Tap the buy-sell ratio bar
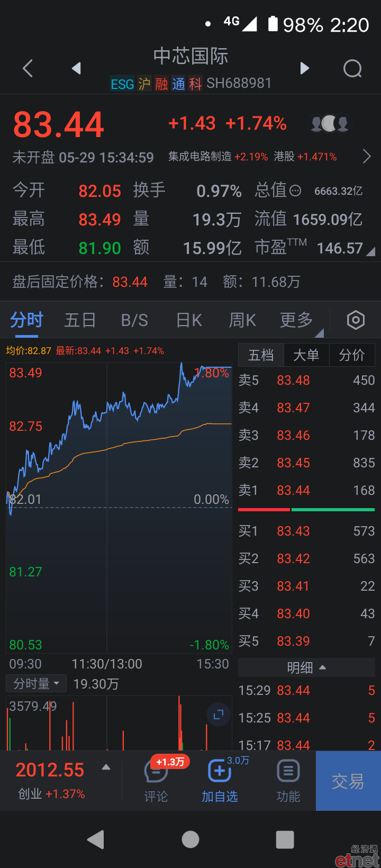Image resolution: width=381 pixels, height=868 pixels. tap(306, 510)
